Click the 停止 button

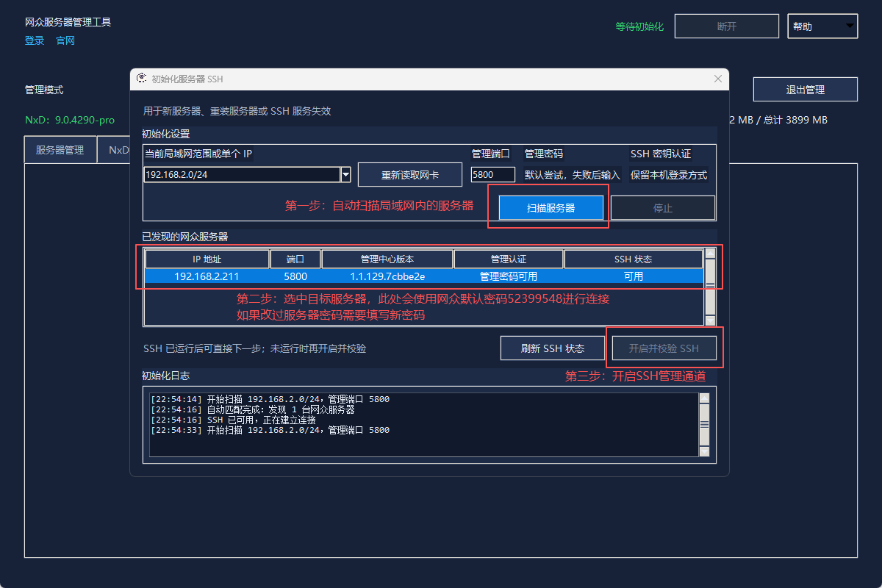click(663, 208)
